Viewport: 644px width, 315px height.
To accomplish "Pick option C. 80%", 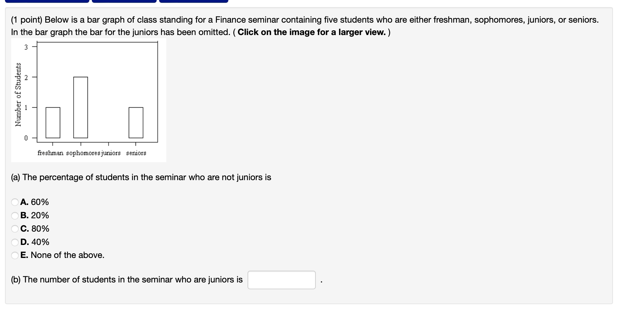I will 15,229.
